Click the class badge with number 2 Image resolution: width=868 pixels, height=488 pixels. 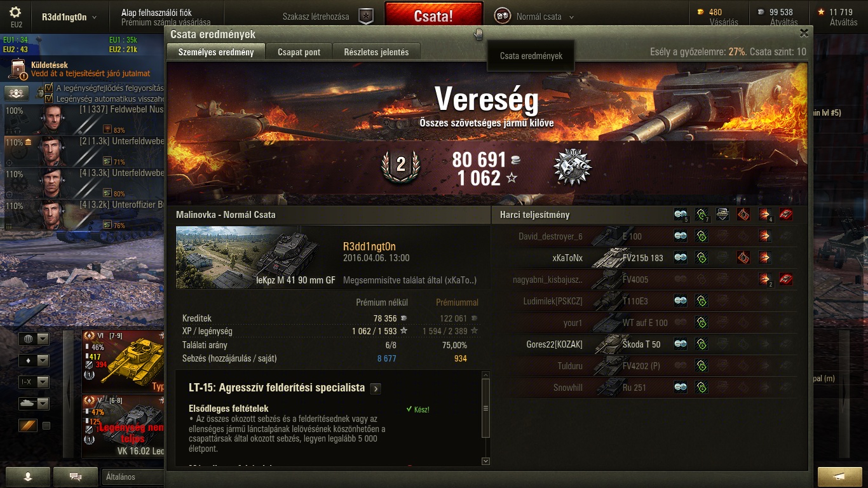tap(401, 165)
